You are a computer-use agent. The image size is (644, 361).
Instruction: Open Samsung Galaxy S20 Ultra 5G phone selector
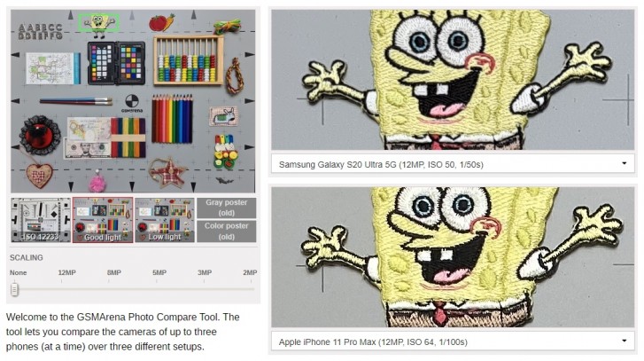click(453, 164)
